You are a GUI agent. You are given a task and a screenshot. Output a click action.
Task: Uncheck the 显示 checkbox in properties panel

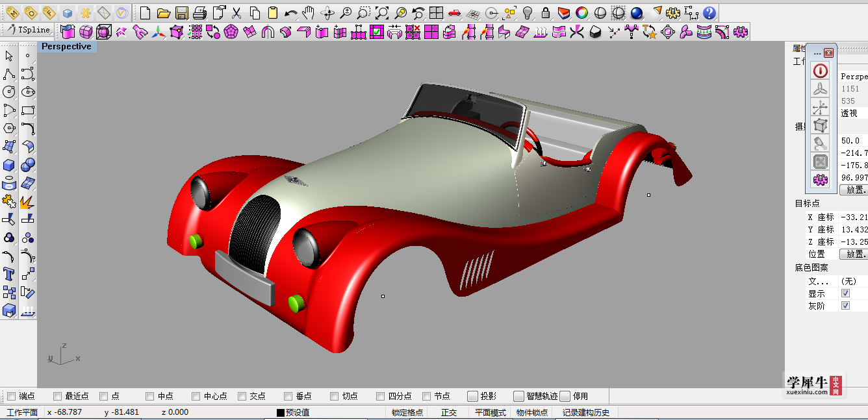(x=845, y=293)
